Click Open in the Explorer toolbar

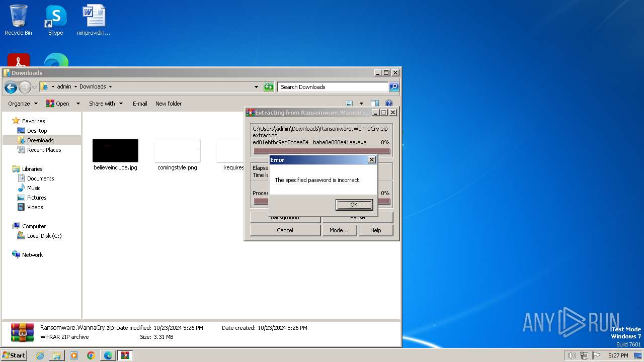(58, 104)
